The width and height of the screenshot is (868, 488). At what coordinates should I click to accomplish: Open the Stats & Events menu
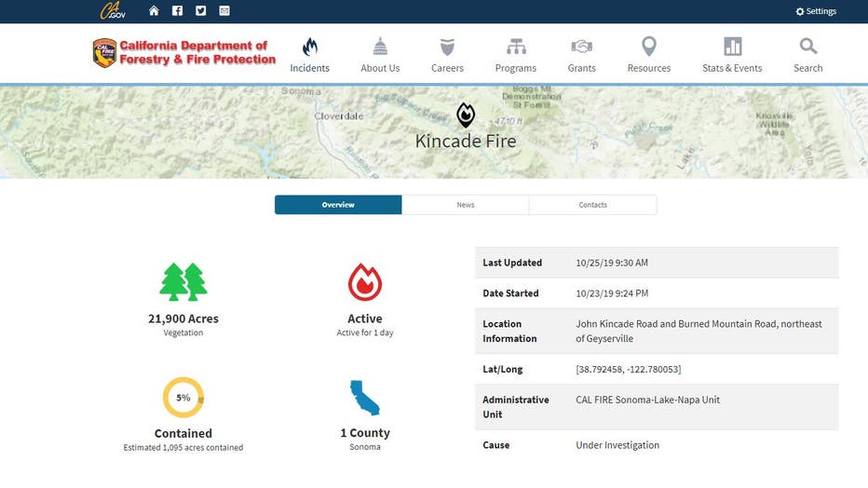732,55
